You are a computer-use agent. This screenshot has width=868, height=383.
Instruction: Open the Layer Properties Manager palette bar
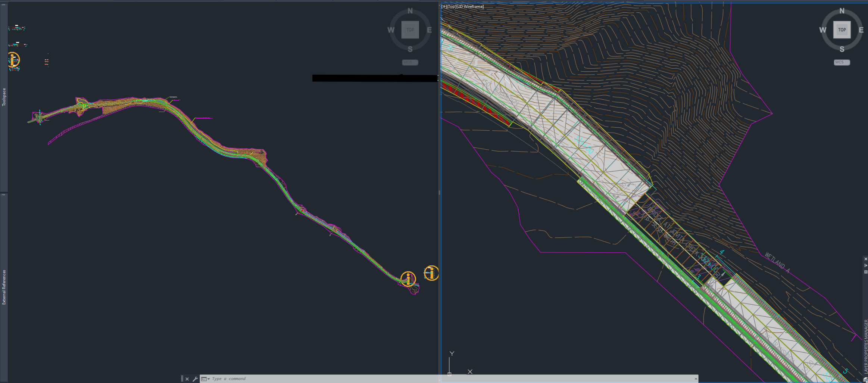tap(865, 346)
